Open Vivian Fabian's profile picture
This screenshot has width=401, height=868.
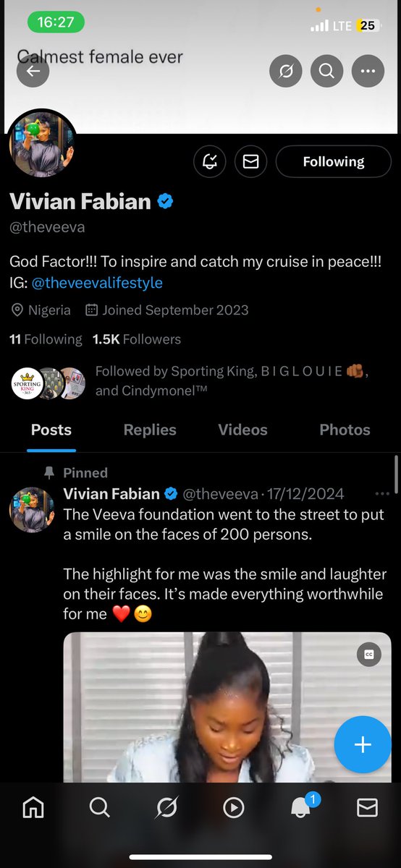click(x=43, y=145)
